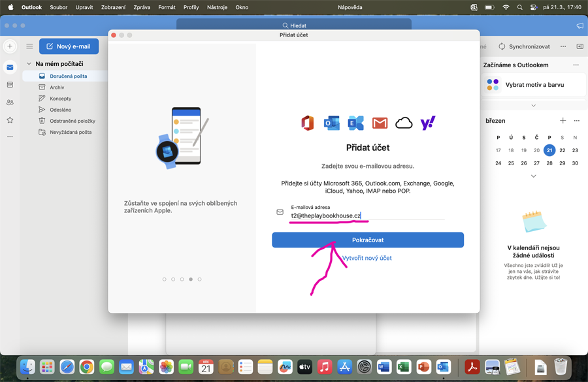Click the Mail icon in left rail

(x=10, y=67)
